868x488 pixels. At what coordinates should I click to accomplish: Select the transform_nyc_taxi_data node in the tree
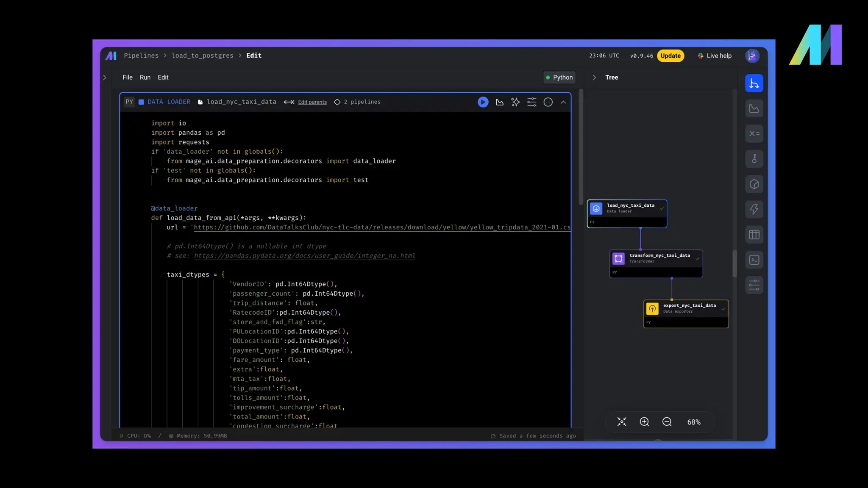[656, 263]
